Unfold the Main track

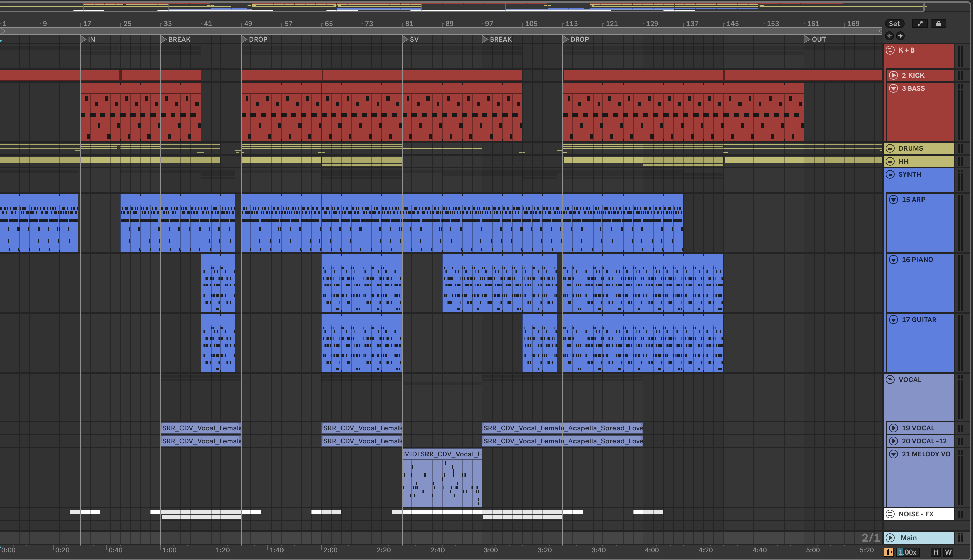890,538
